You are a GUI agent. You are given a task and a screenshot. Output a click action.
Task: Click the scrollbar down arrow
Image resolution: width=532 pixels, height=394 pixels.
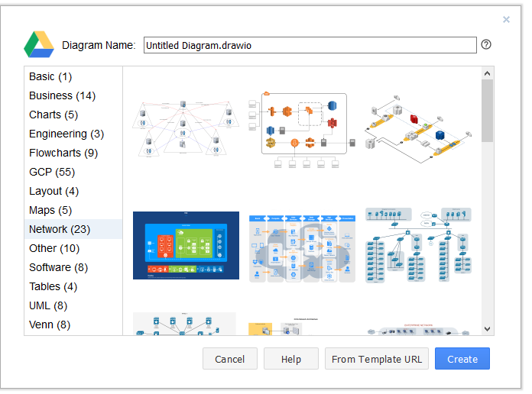point(487,329)
